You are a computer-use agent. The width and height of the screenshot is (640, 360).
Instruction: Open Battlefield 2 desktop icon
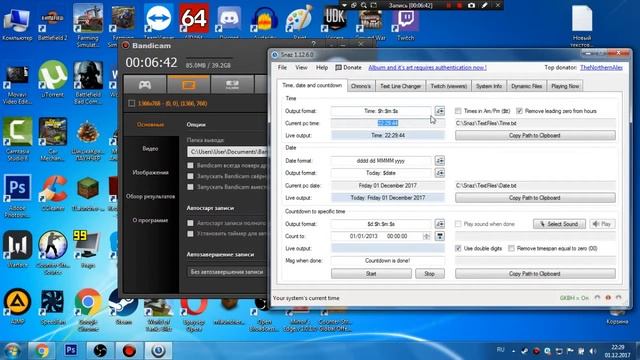click(53, 24)
